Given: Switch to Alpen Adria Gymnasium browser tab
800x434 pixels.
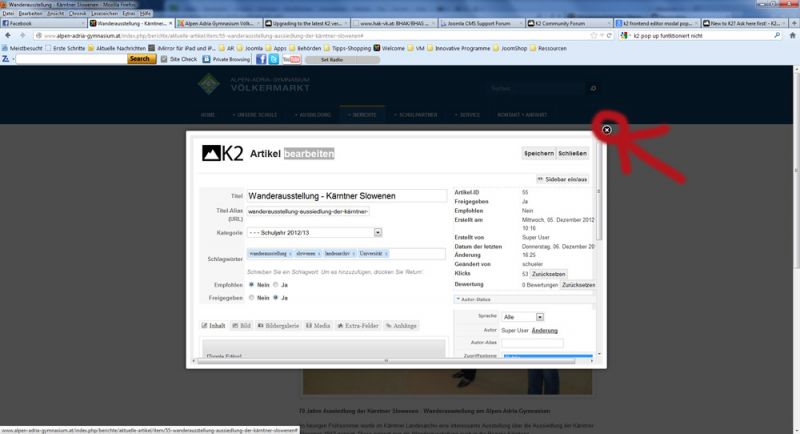Looking at the screenshot, I should (218, 23).
